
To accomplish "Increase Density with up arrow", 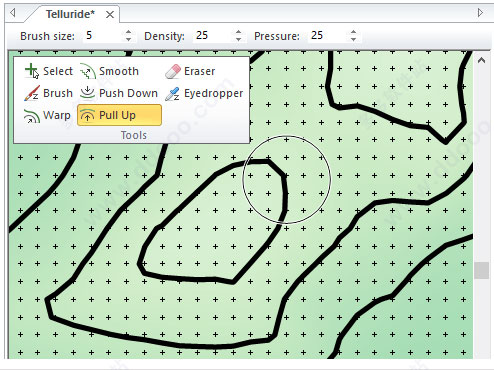I will click(x=238, y=32).
